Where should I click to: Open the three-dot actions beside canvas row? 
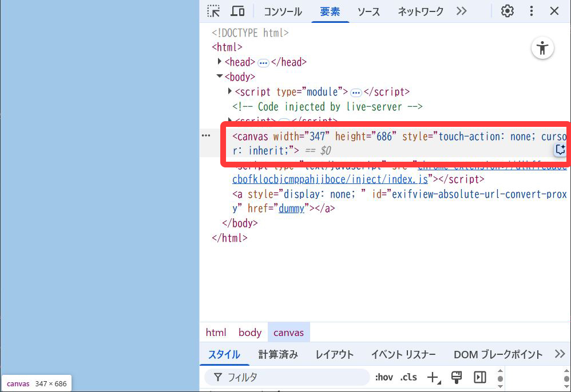point(206,135)
